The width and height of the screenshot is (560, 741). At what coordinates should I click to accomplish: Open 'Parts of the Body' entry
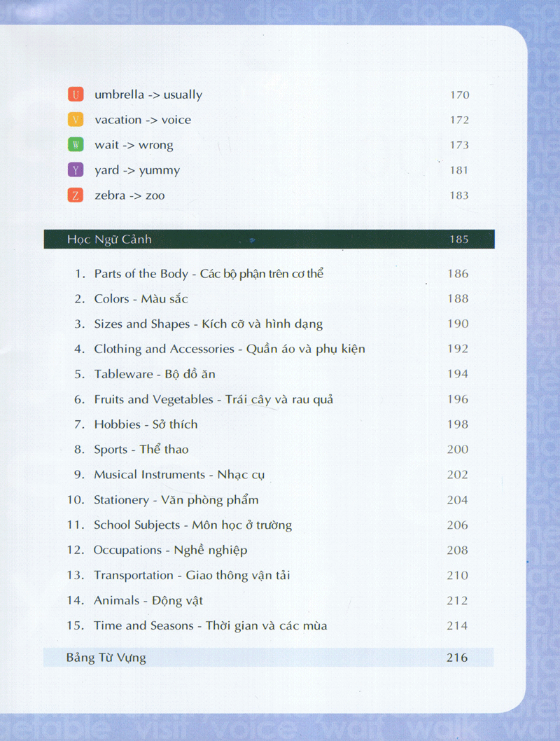tap(209, 274)
